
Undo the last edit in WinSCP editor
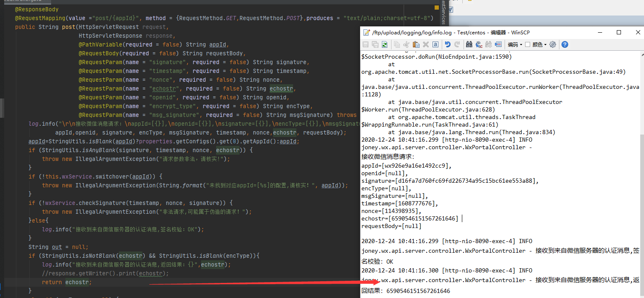447,44
